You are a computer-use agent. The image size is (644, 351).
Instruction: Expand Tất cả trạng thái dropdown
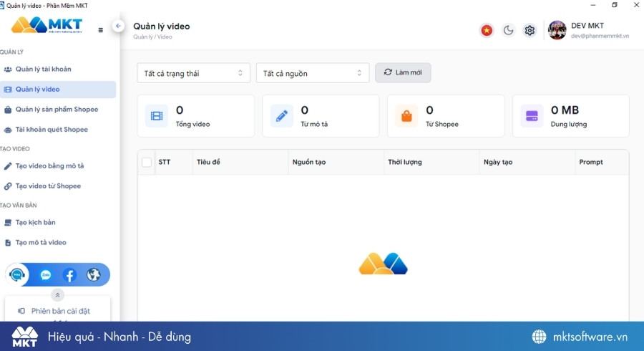tap(193, 73)
